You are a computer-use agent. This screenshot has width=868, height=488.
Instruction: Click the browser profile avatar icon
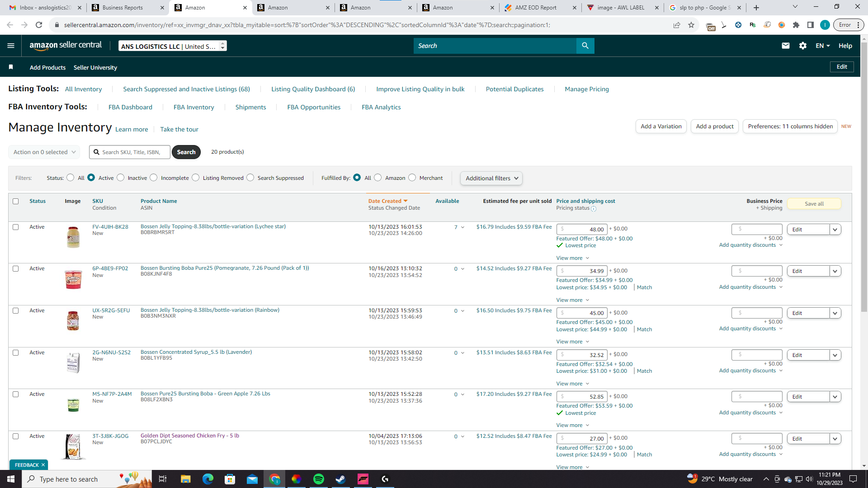tap(825, 25)
